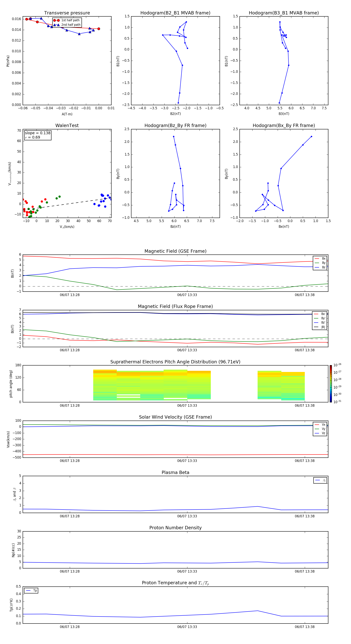Click 'B3(nT)' x-axis label
The height and width of the screenshot is (644, 351).
[x=284, y=114]
